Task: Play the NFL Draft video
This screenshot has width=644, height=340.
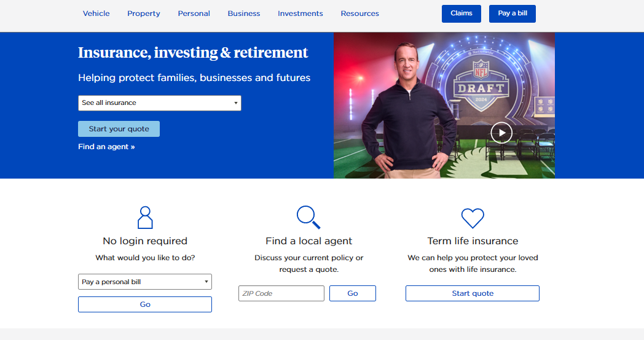Action: pos(501,133)
